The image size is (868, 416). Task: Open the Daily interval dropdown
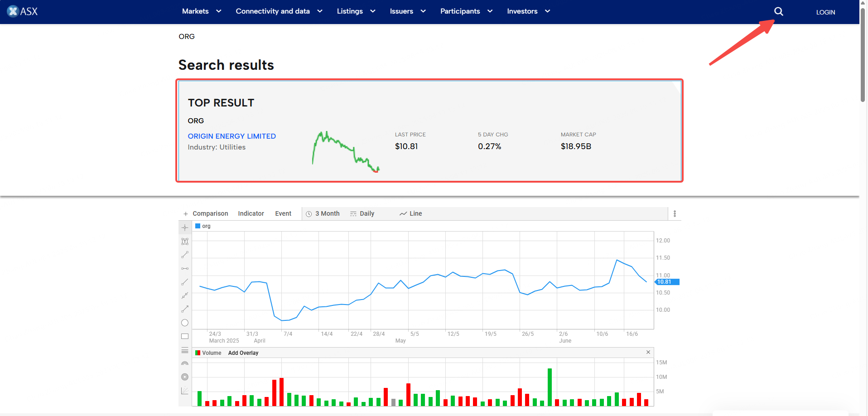[x=362, y=213]
